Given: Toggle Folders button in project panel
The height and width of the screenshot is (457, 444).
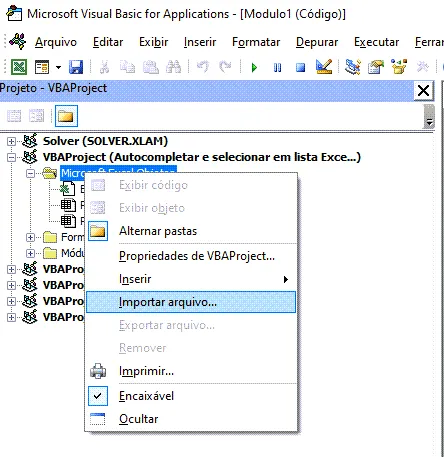Looking at the screenshot, I should pyautogui.click(x=66, y=116).
